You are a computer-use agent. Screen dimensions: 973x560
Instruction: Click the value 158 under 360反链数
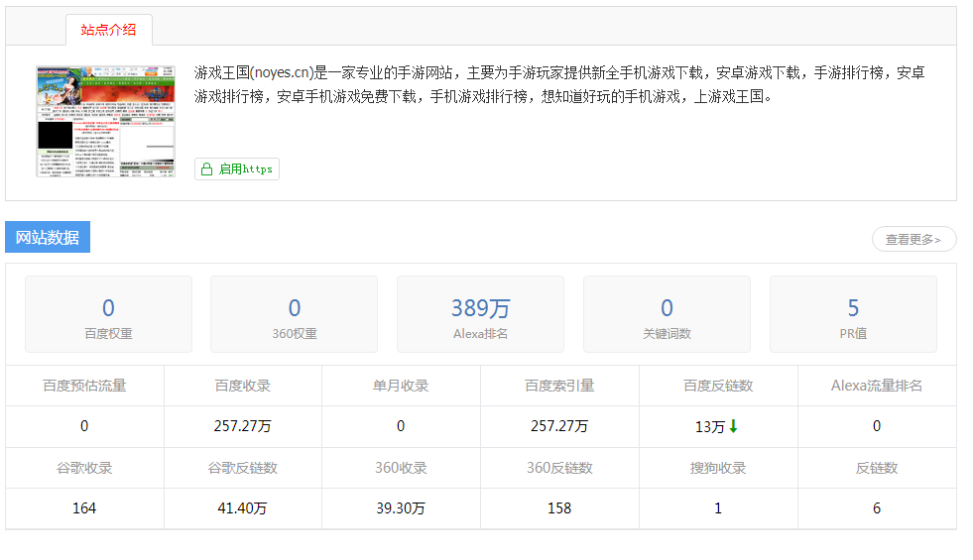pos(559,508)
